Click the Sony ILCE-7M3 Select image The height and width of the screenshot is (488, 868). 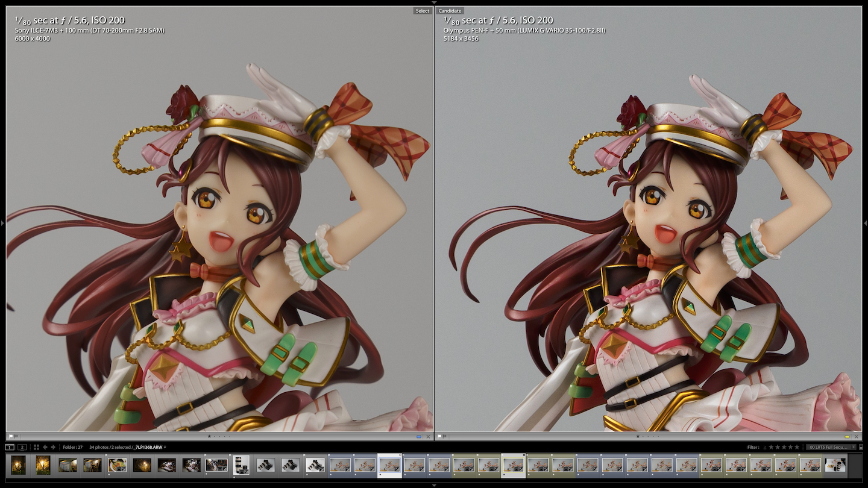[x=220, y=220]
